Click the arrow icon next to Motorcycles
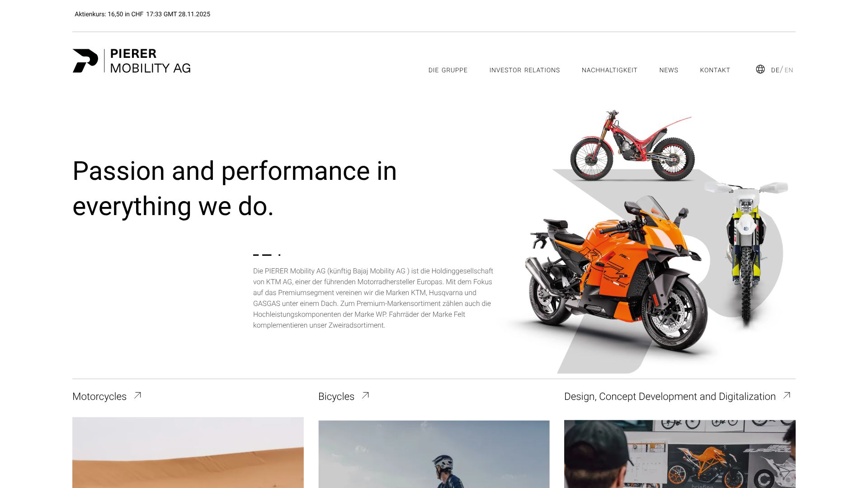This screenshot has height=488, width=868. click(x=137, y=395)
